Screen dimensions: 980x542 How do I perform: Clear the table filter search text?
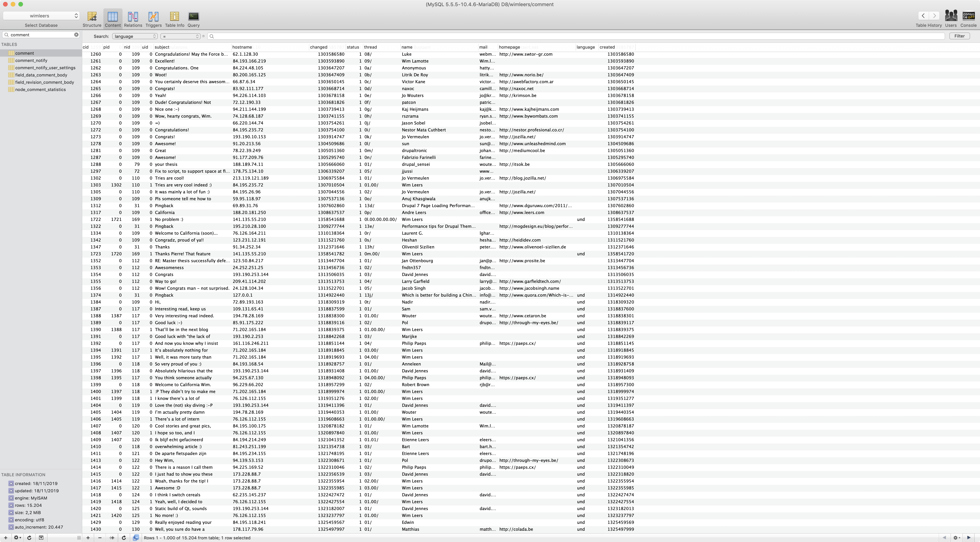point(76,35)
